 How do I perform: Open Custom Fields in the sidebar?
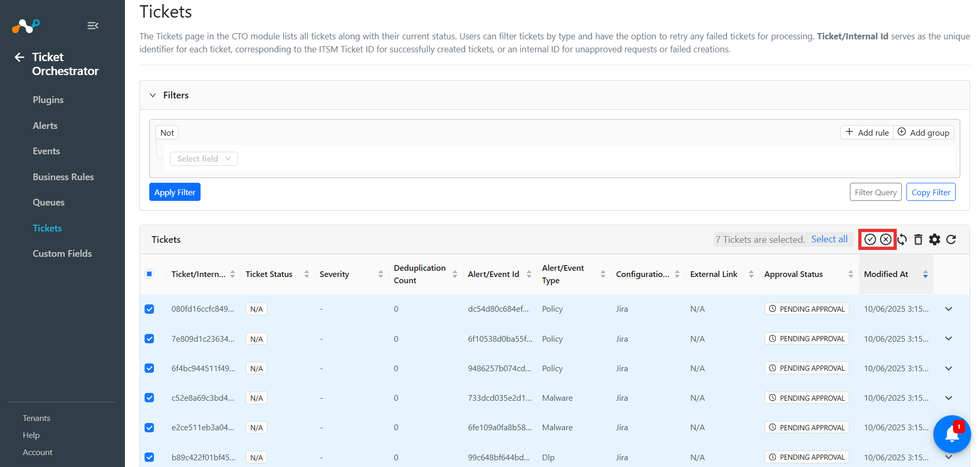(62, 254)
